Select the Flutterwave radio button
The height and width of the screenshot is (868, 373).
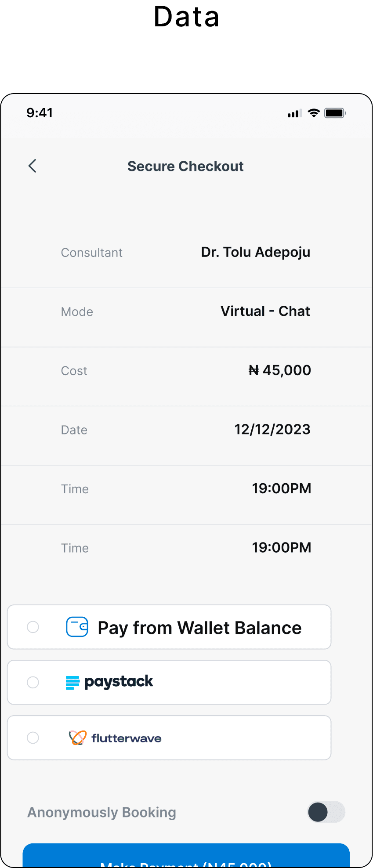[33, 738]
